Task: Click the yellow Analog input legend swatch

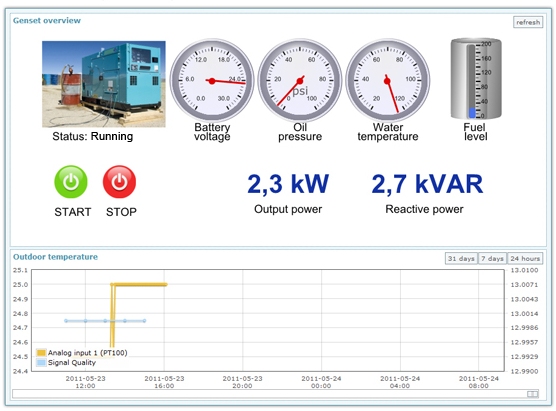Action: pyautogui.click(x=41, y=352)
